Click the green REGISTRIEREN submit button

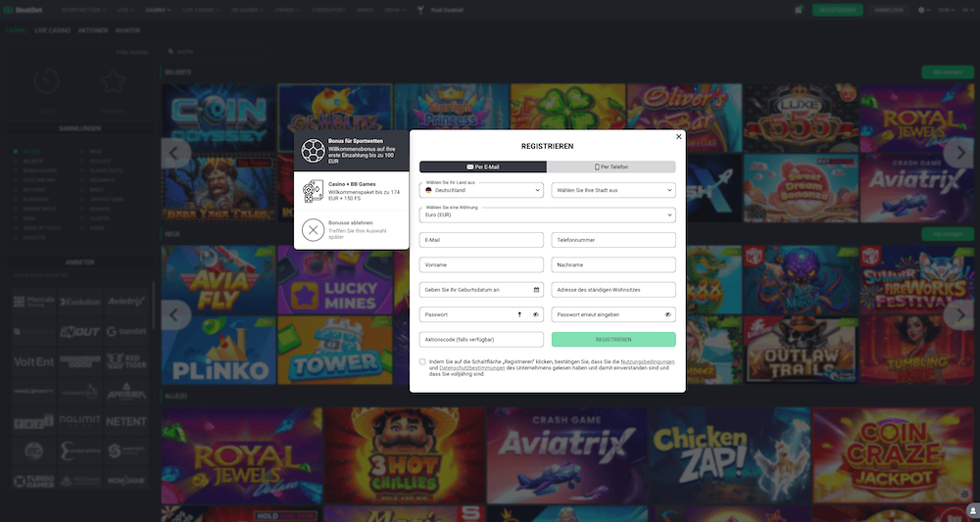[x=613, y=340]
